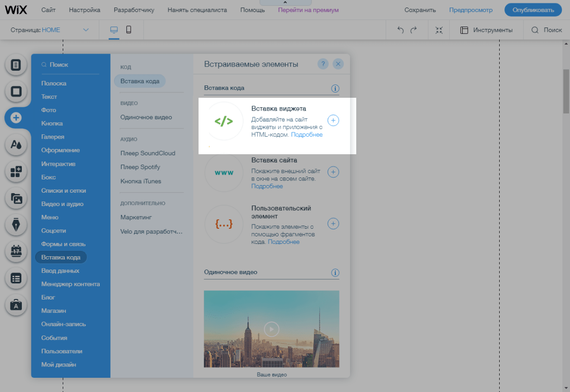Open the apps grid sidebar icon
The image size is (570, 392).
pos(16,171)
